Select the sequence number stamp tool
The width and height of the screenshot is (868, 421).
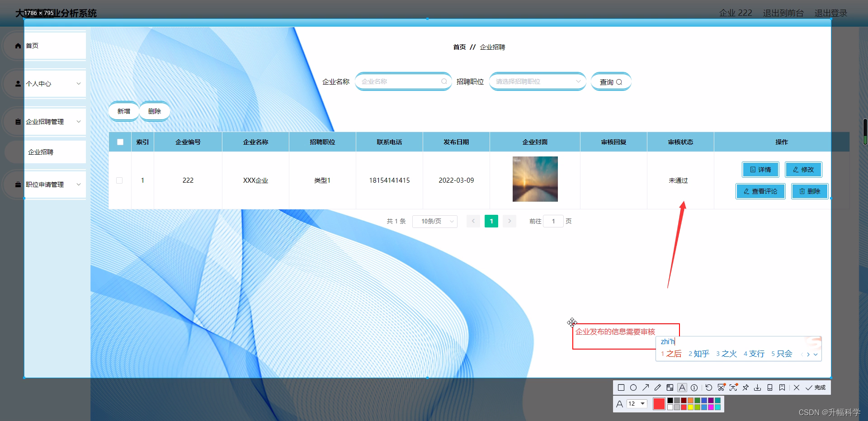click(694, 388)
